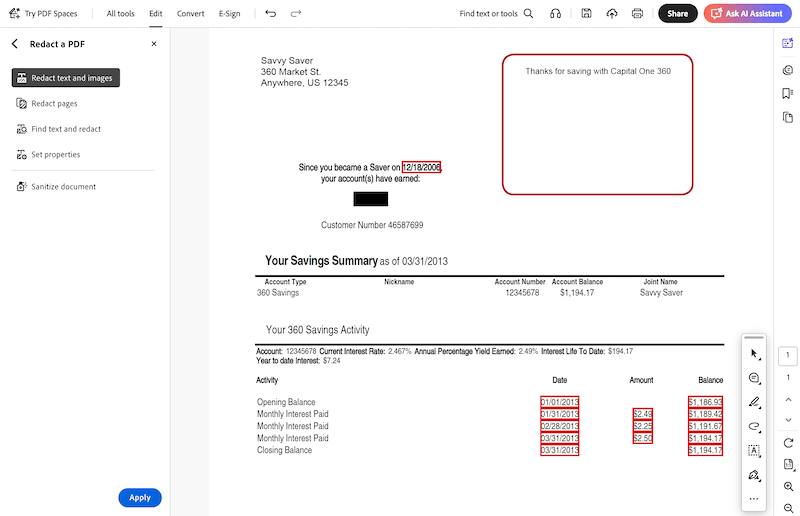Go back from Redact a PDF panel
This screenshot has height=516, width=800.
[15, 44]
